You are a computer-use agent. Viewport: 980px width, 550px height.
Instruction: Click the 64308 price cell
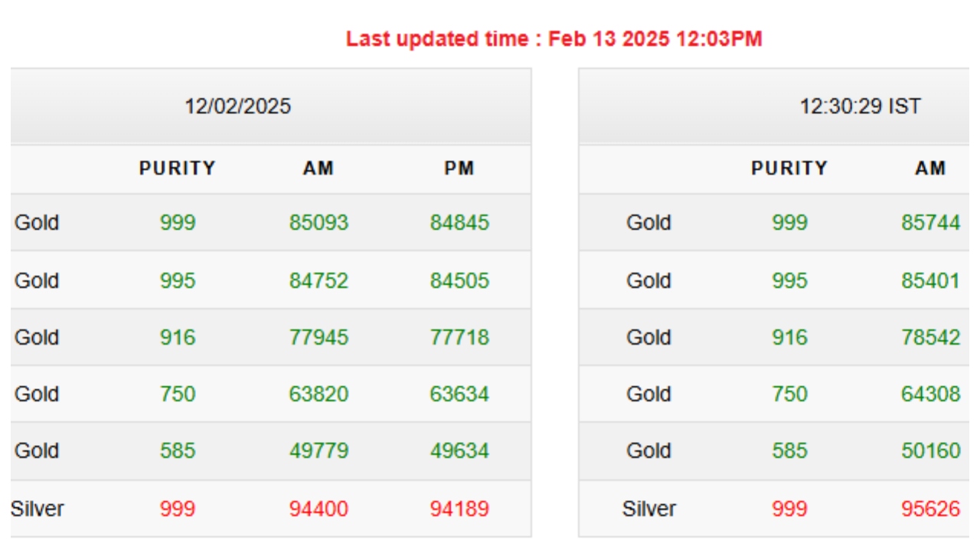[x=930, y=394]
